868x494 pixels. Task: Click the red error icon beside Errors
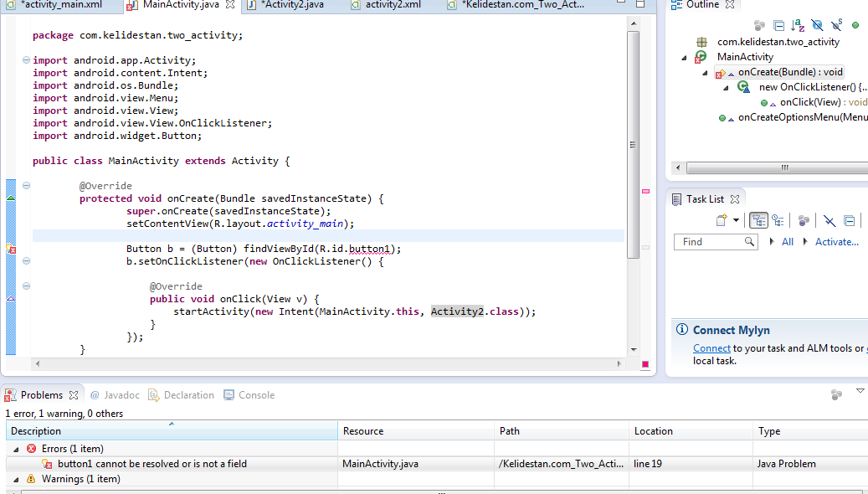[x=31, y=449]
